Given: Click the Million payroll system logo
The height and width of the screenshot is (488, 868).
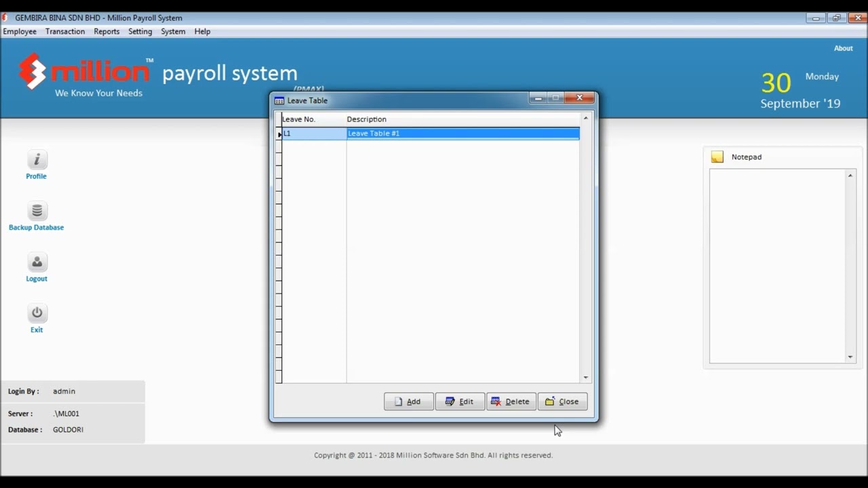Looking at the screenshot, I should click(x=158, y=74).
